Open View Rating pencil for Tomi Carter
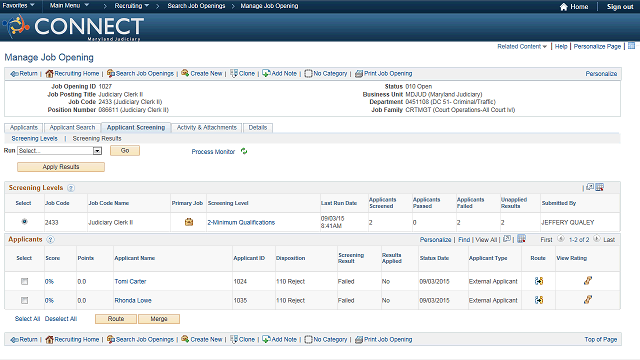 coord(588,280)
